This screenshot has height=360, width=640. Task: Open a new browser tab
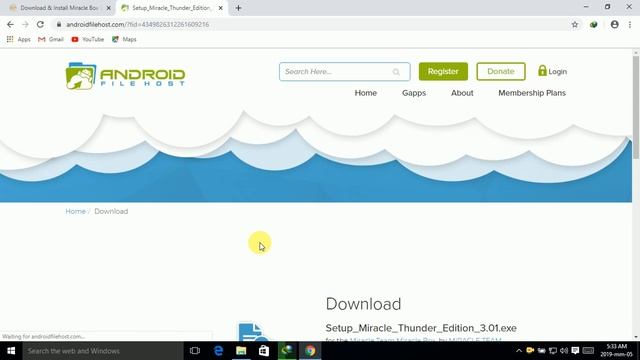coord(238,8)
